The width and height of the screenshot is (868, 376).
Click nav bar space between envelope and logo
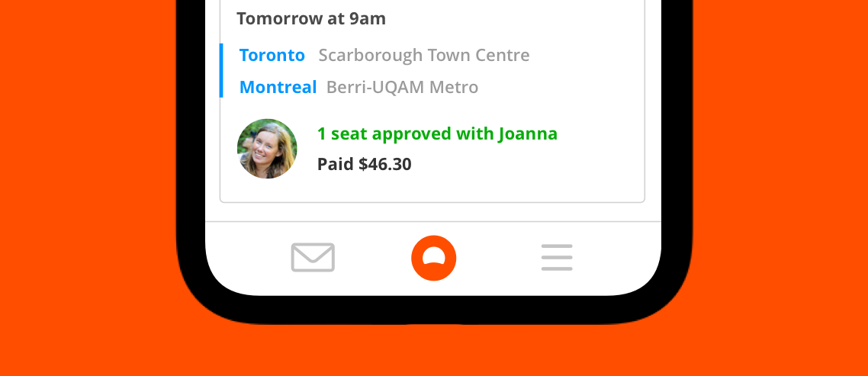click(372, 258)
